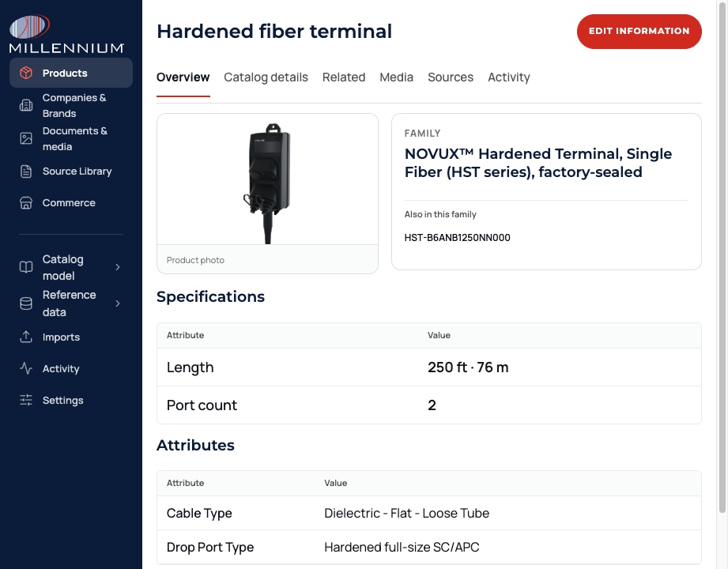Screen dimensions: 728x569
Task: Click the Commerce storefront icon
Action: point(26,203)
